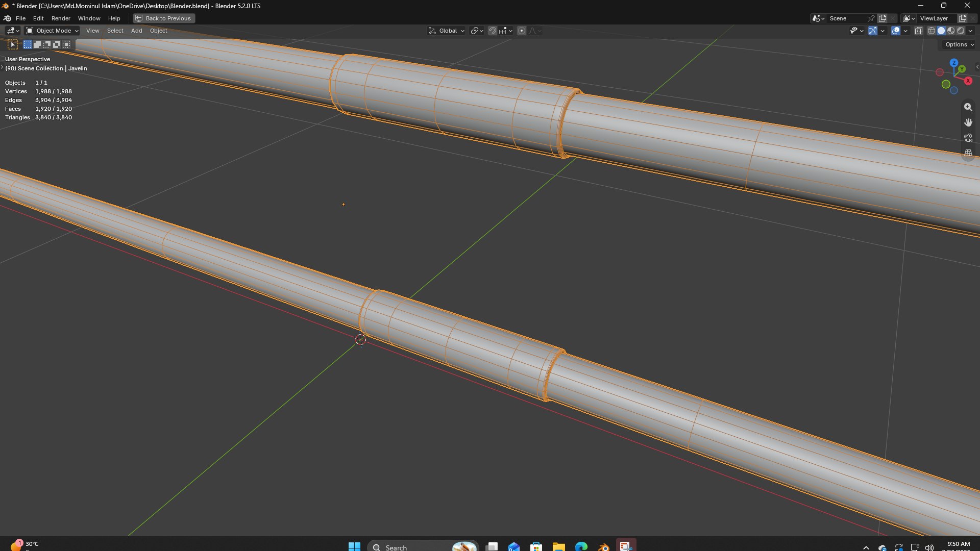Click Back to Previous button

[x=164, y=18]
